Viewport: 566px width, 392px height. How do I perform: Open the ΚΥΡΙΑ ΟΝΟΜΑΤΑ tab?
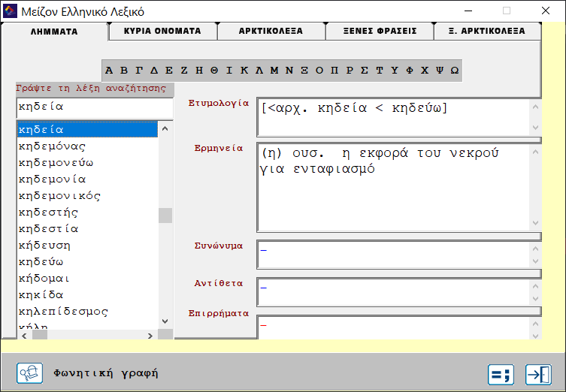162,31
